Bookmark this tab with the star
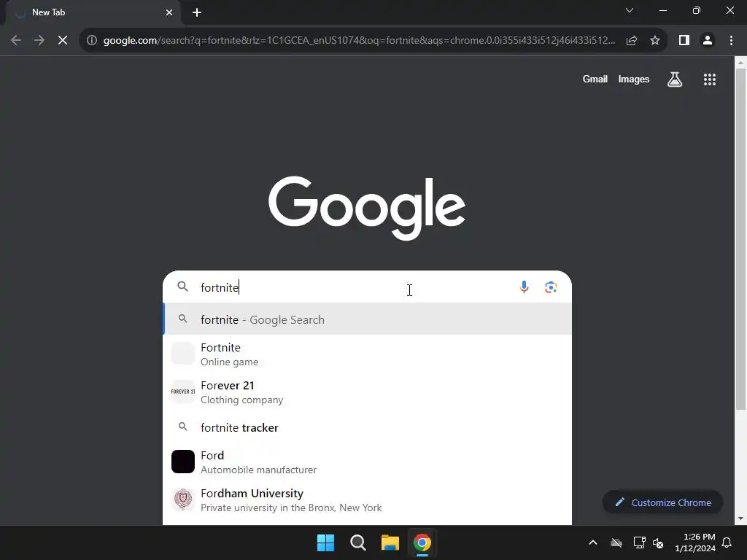This screenshot has width=747, height=560. click(655, 41)
